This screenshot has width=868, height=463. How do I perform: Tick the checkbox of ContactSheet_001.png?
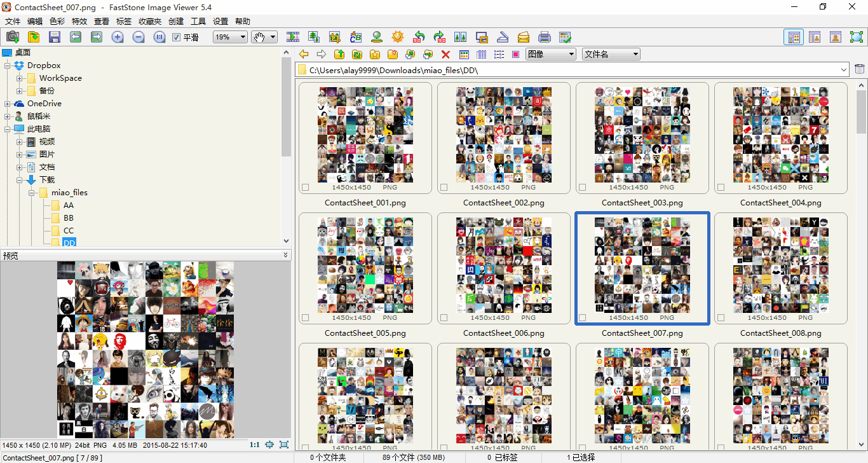point(305,188)
